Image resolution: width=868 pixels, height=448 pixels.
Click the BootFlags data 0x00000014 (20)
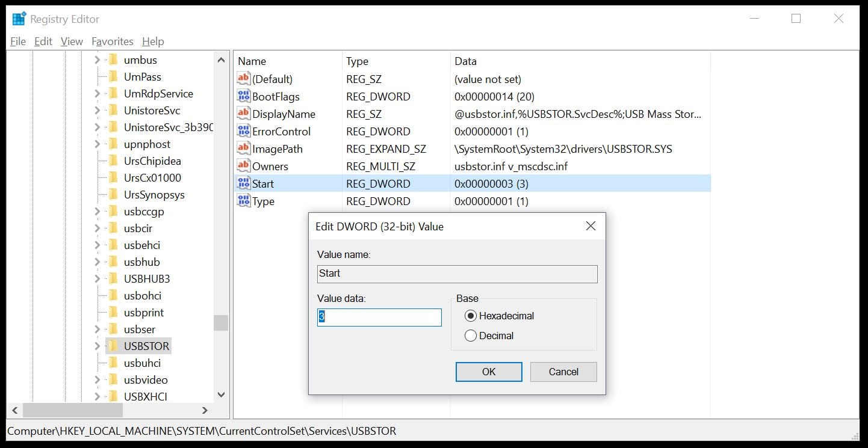(x=495, y=96)
